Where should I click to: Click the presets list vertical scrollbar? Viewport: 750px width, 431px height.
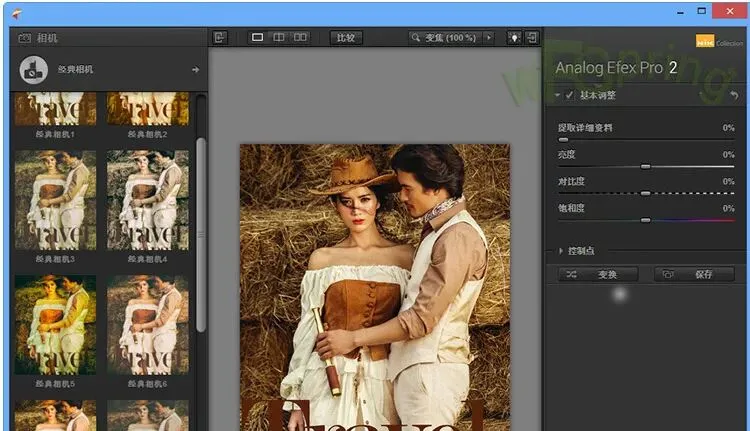(201, 234)
